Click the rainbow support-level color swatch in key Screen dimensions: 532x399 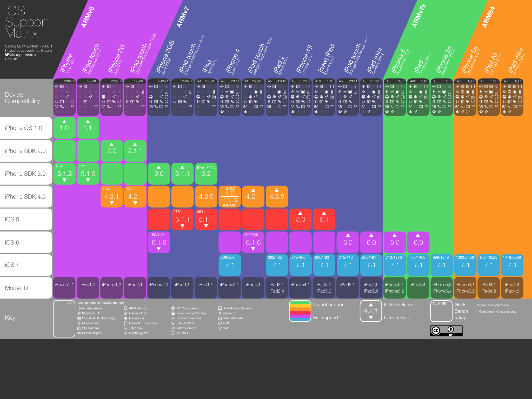300,311
